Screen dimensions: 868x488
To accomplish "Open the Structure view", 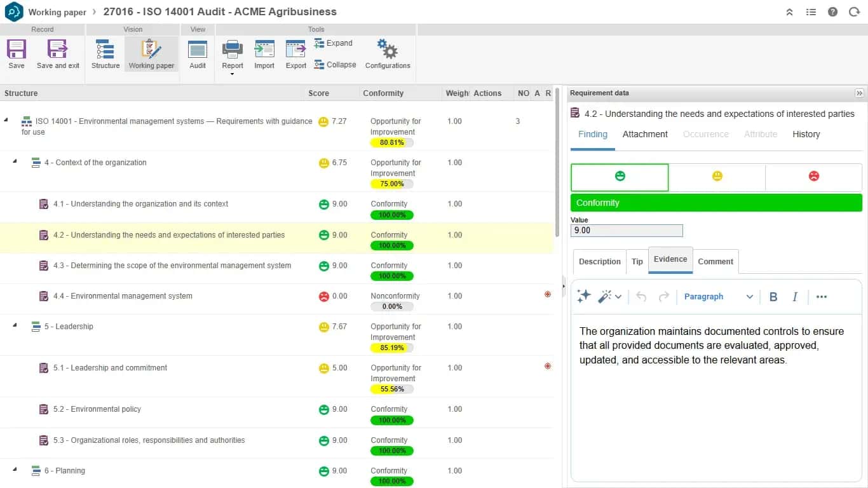I will point(105,54).
